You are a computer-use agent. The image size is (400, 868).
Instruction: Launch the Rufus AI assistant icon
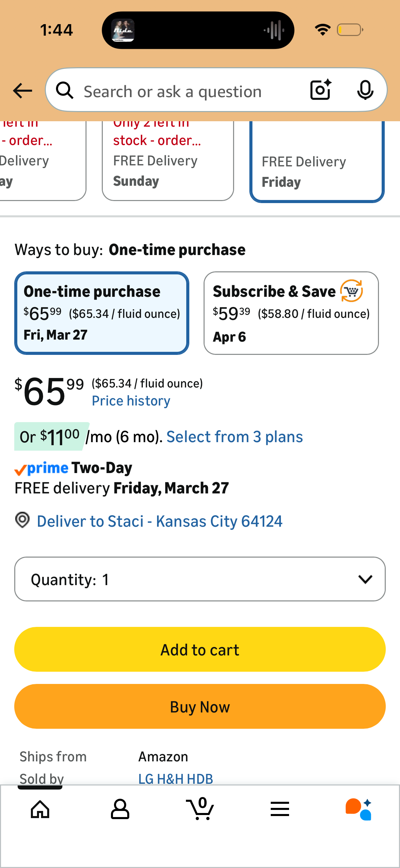coord(359,809)
